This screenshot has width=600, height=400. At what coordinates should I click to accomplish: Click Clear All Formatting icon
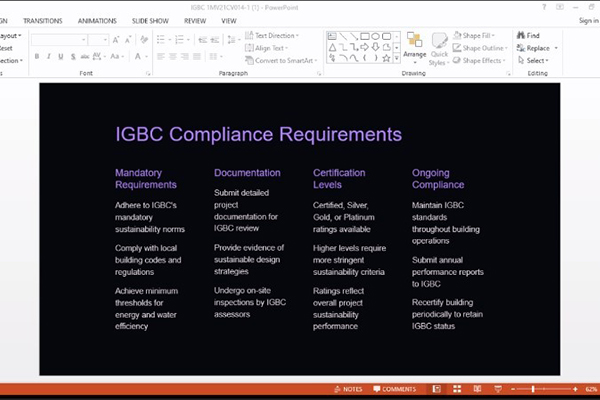click(x=144, y=40)
